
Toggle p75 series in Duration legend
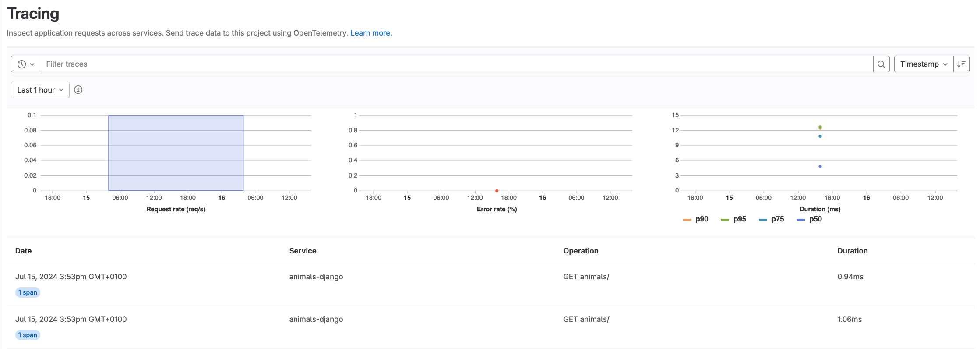772,219
